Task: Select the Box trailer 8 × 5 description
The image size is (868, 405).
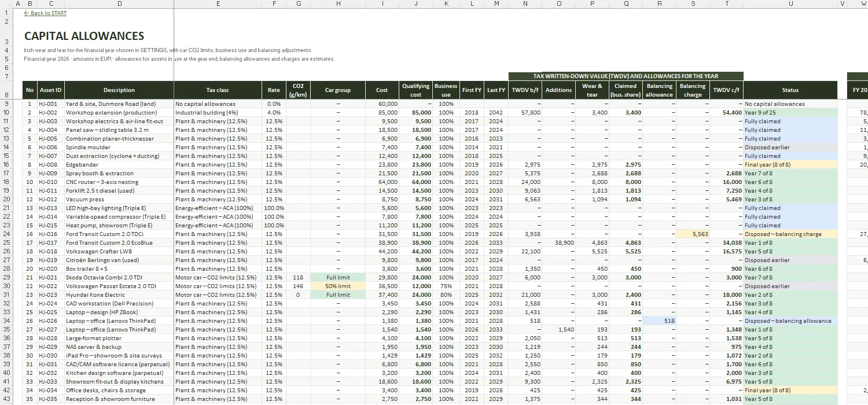Action: 119,268
